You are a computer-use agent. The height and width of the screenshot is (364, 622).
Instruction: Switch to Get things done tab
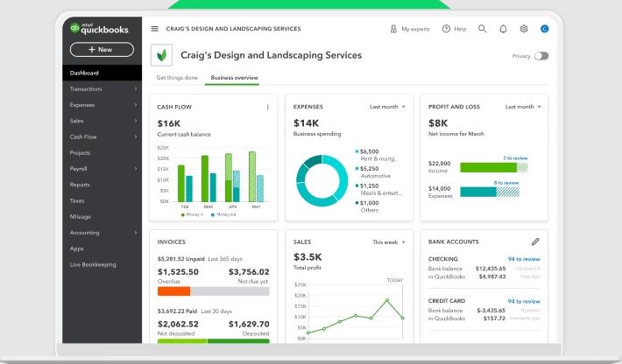177,78
